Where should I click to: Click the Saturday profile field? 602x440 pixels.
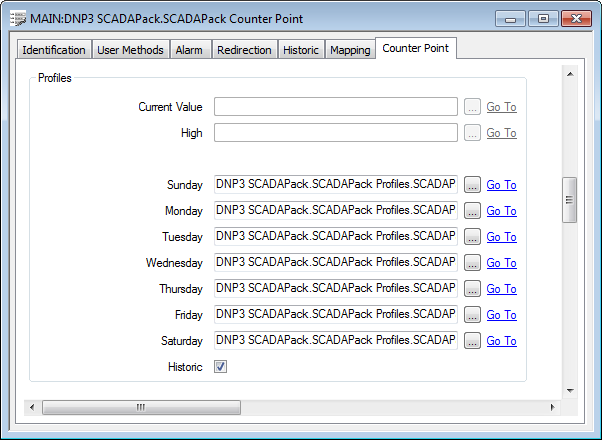(x=336, y=341)
